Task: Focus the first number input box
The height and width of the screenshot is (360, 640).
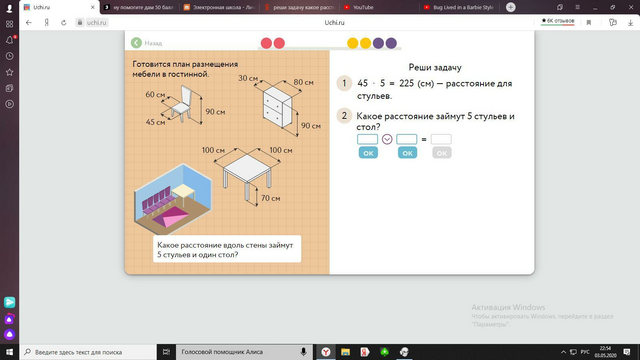Action: 367,139
